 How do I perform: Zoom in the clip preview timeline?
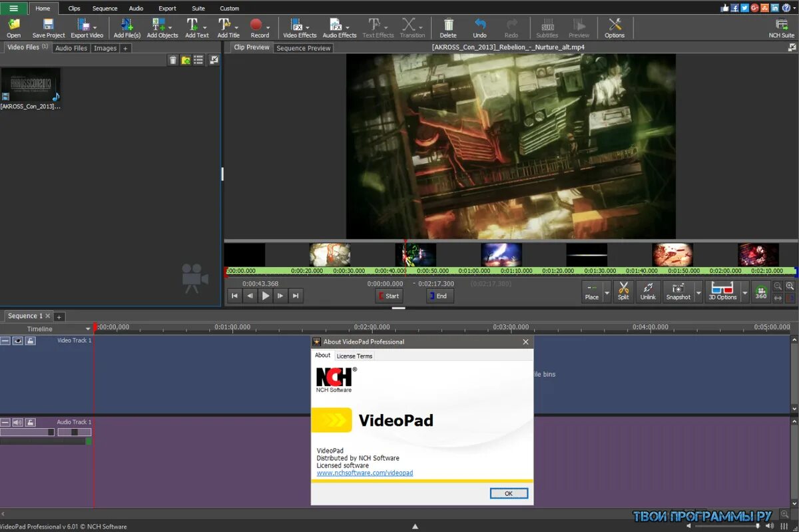(x=790, y=286)
